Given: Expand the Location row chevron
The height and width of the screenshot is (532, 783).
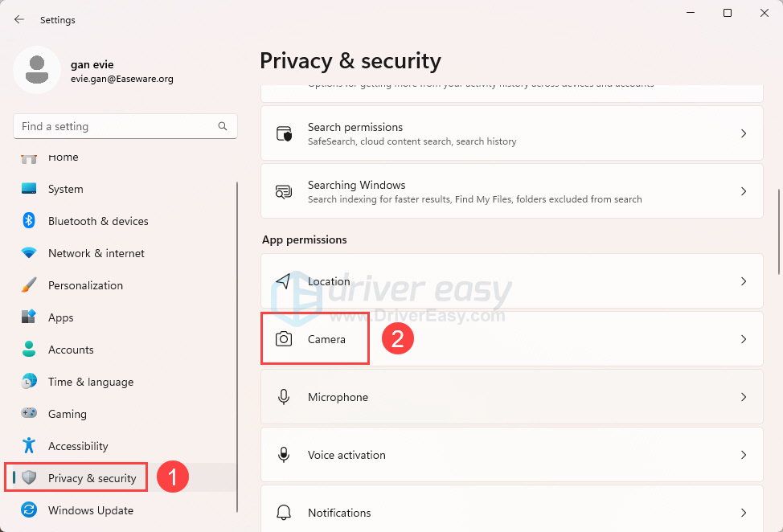Looking at the screenshot, I should (x=744, y=281).
